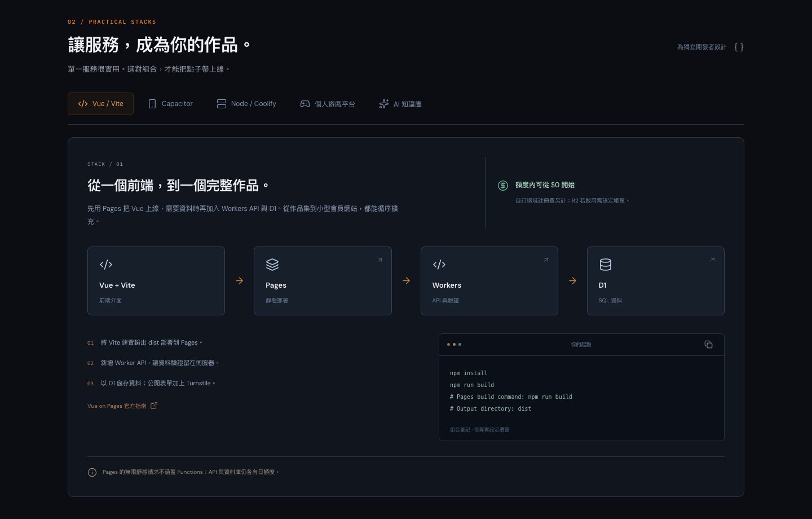Select the Vue / Vite tab
The image size is (812, 519).
click(x=100, y=104)
